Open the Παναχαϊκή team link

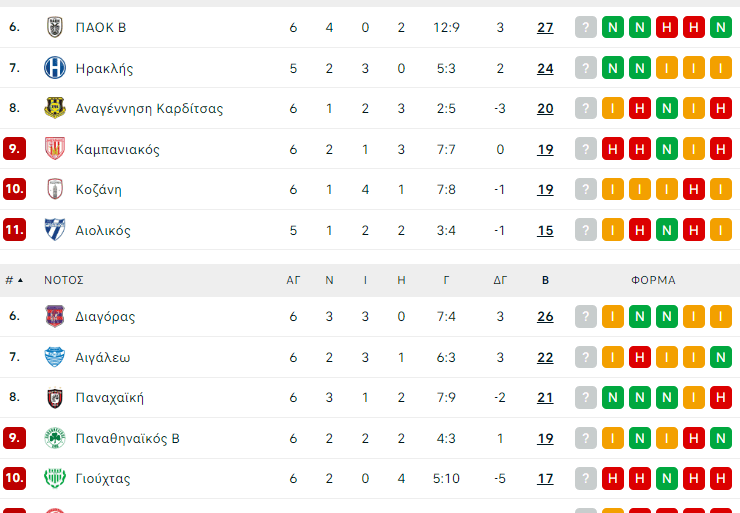pyautogui.click(x=109, y=397)
